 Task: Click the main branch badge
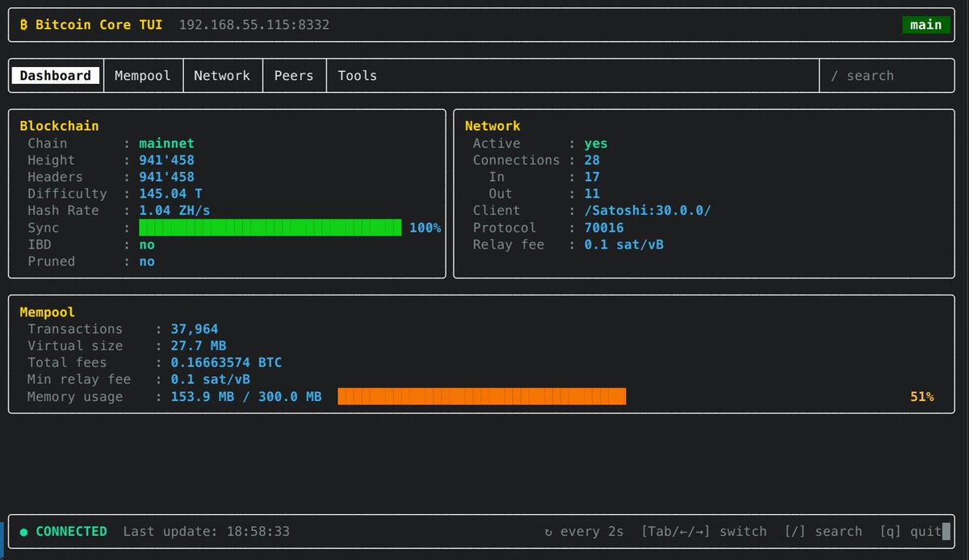pyautogui.click(x=926, y=25)
